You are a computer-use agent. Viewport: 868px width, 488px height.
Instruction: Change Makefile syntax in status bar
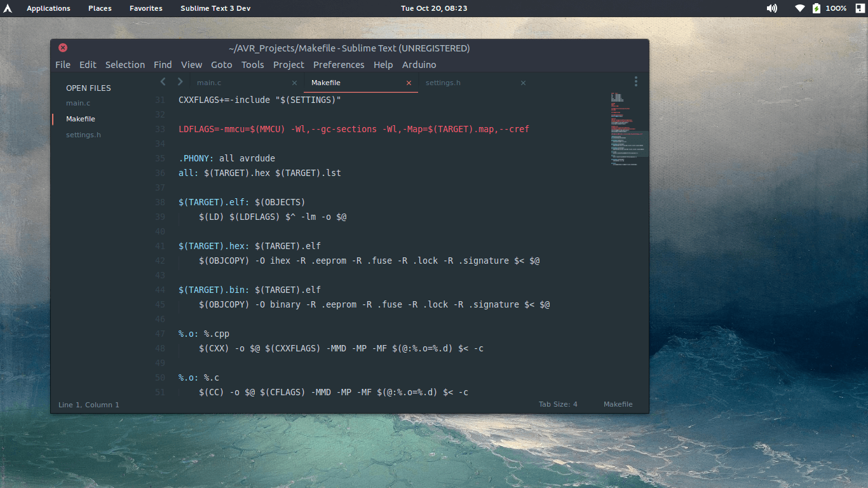pos(618,404)
